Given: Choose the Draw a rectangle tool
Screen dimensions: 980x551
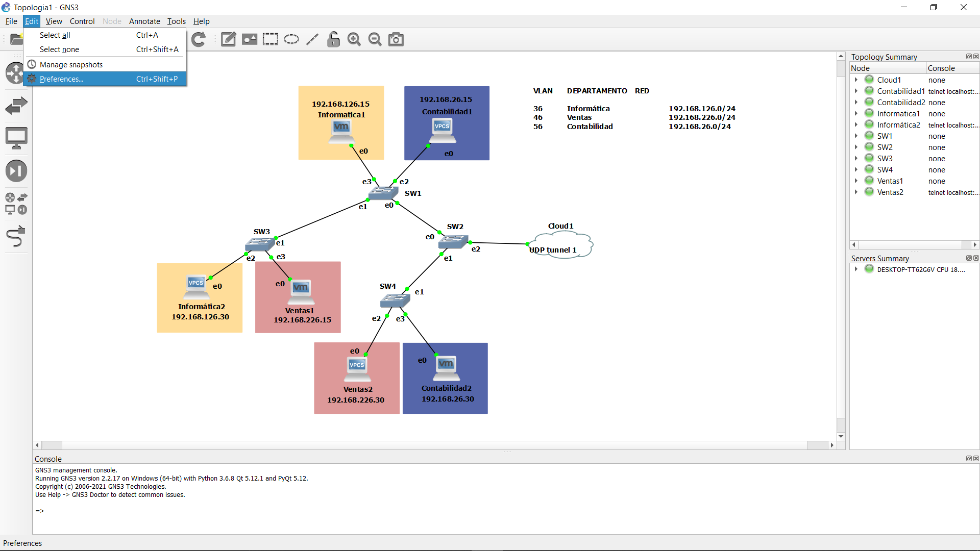Looking at the screenshot, I should (271, 39).
